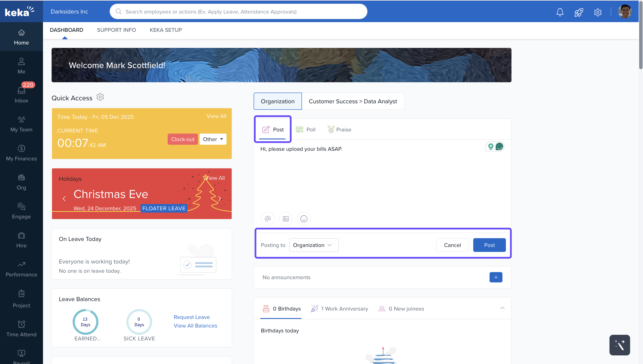Click the Request Leave link
The image size is (643, 364).
[191, 317]
